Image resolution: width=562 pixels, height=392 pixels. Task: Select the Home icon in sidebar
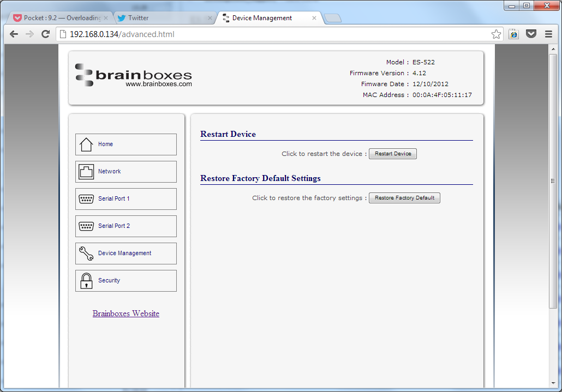pyautogui.click(x=87, y=144)
